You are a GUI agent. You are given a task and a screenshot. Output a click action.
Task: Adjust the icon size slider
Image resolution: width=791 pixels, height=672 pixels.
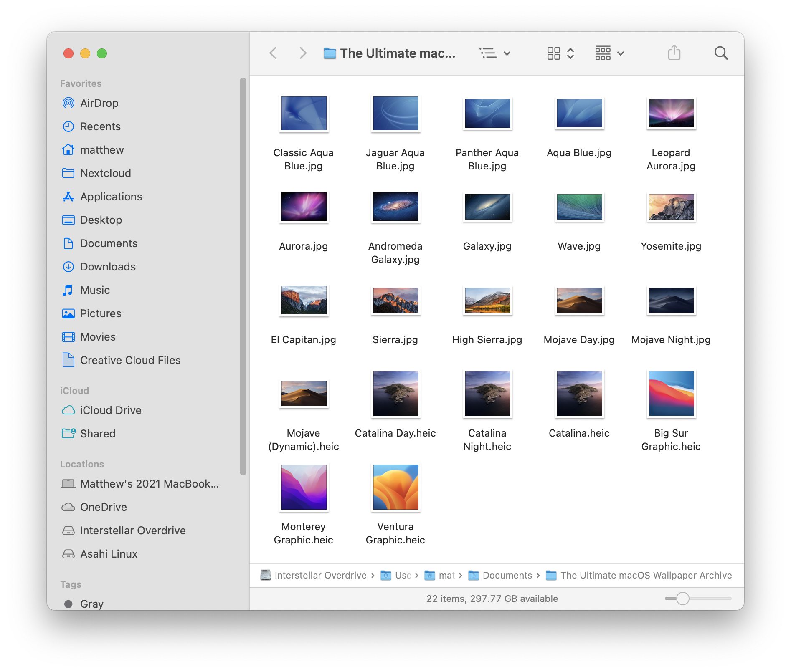[682, 598]
